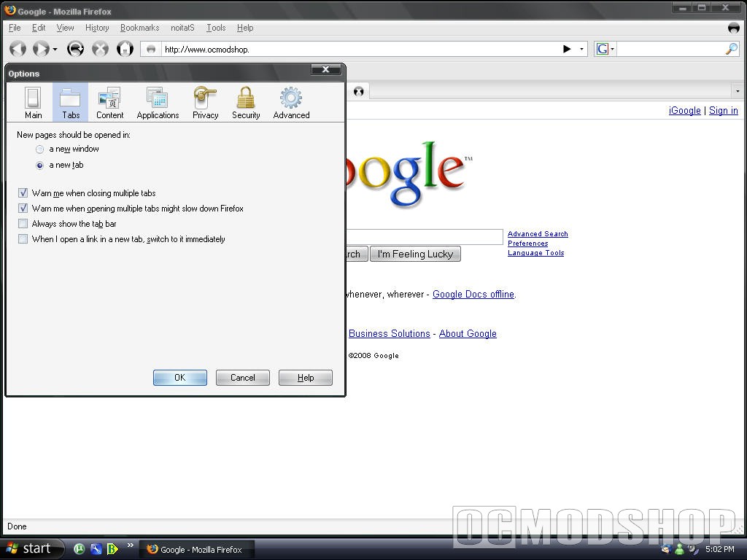Open Advanced Search link
This screenshot has width=747, height=560.
pyautogui.click(x=538, y=234)
